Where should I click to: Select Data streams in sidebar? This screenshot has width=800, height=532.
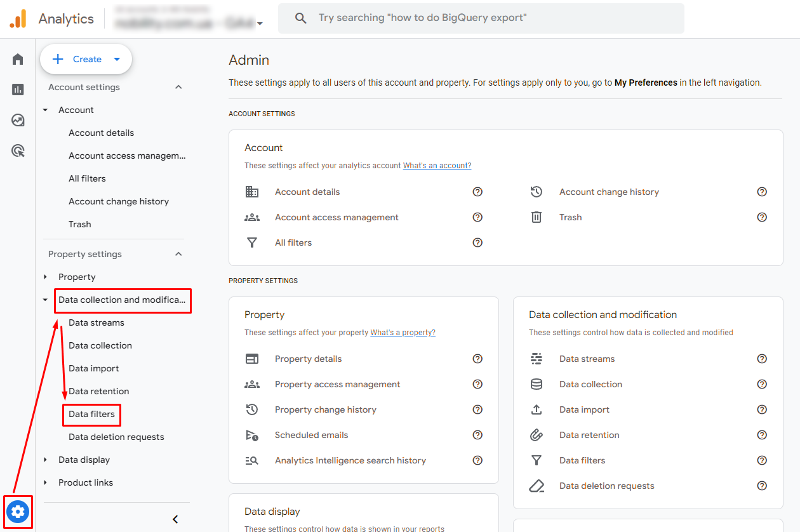pyautogui.click(x=97, y=323)
